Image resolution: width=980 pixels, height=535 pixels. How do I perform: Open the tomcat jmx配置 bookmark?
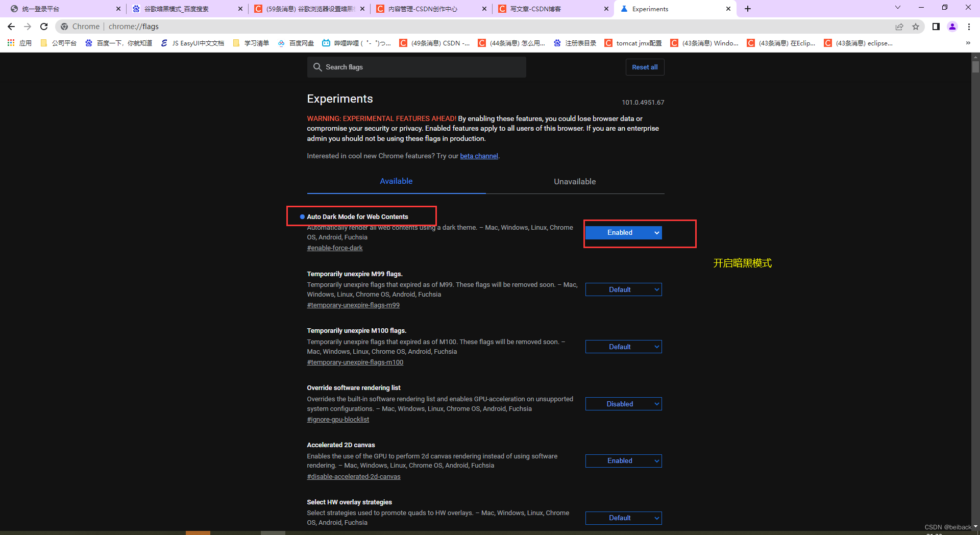(633, 43)
